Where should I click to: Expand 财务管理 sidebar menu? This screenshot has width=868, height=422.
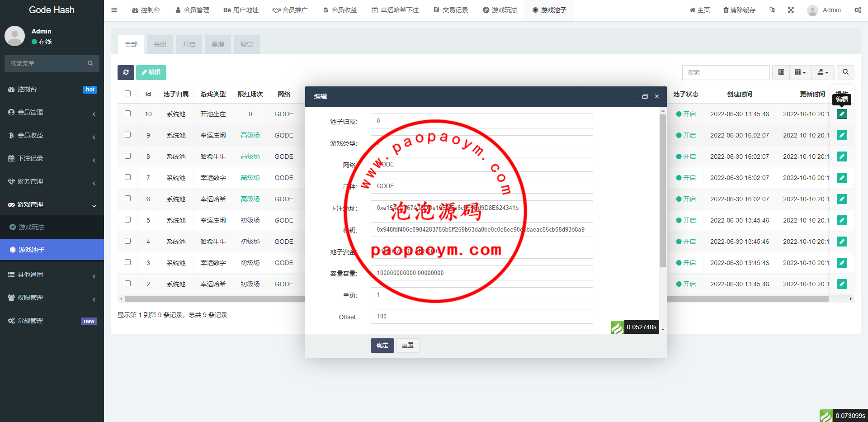pyautogui.click(x=52, y=181)
